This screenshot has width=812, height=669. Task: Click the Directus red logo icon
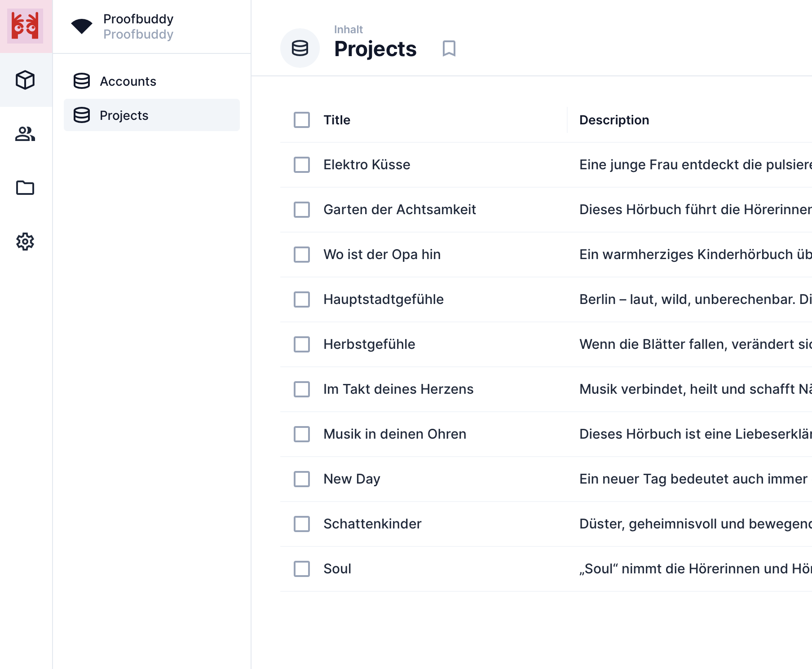26,26
